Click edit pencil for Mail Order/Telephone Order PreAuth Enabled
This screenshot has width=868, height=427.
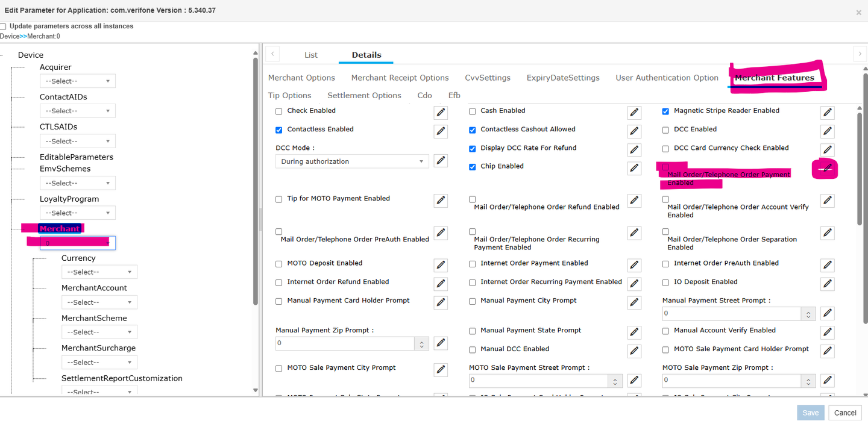click(441, 233)
